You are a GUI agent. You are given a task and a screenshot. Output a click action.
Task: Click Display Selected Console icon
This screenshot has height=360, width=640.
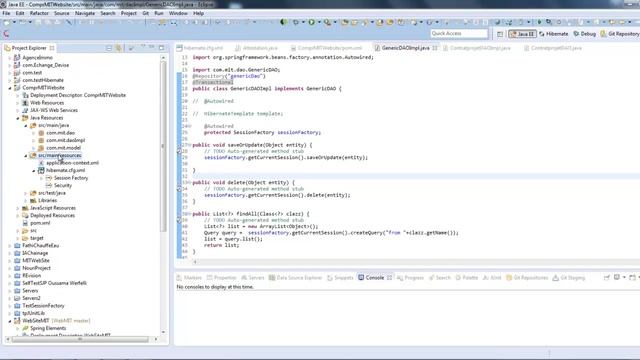(617, 278)
